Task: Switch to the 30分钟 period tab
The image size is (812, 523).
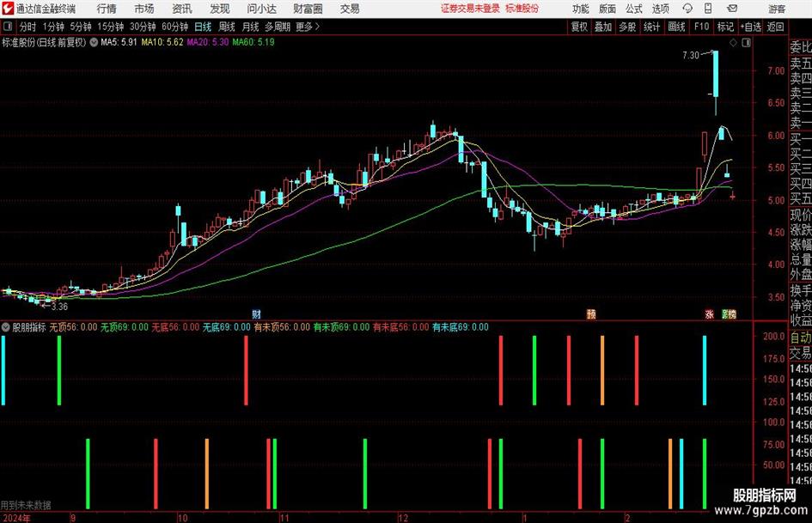Action: coord(143,27)
